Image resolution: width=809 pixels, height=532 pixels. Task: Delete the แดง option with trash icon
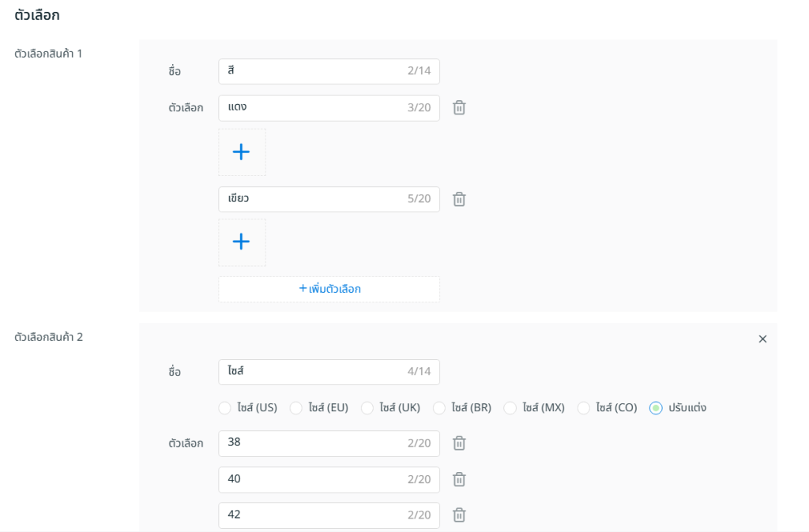[x=459, y=108]
